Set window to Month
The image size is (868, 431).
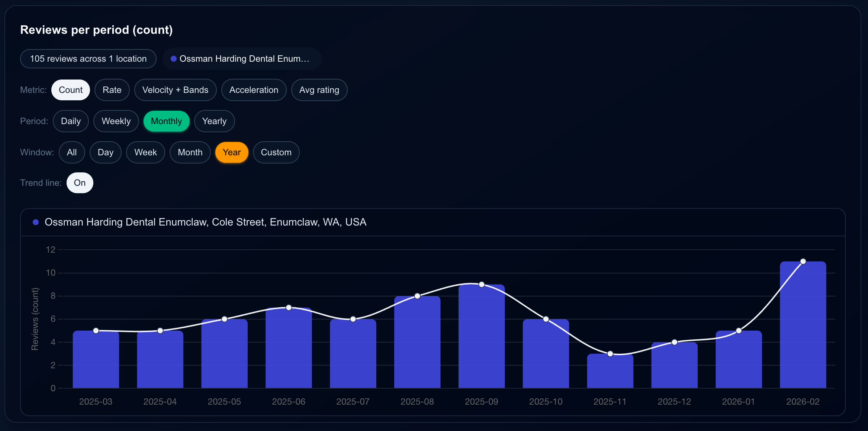coord(190,152)
